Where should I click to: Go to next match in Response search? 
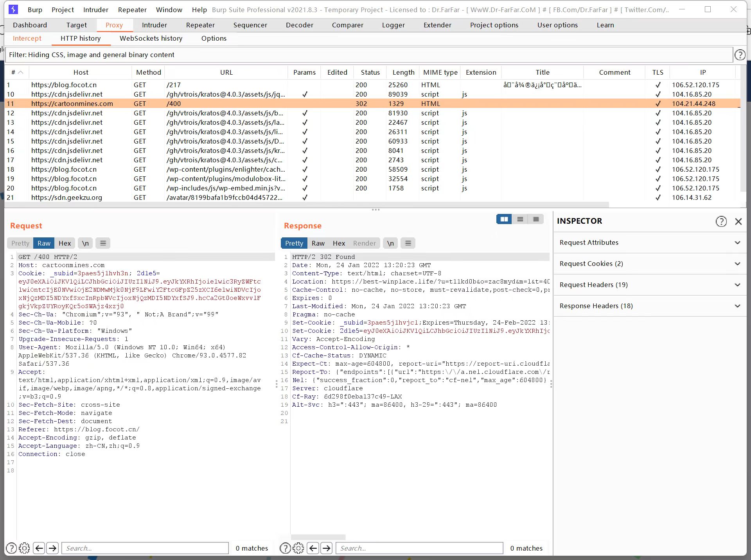327,548
